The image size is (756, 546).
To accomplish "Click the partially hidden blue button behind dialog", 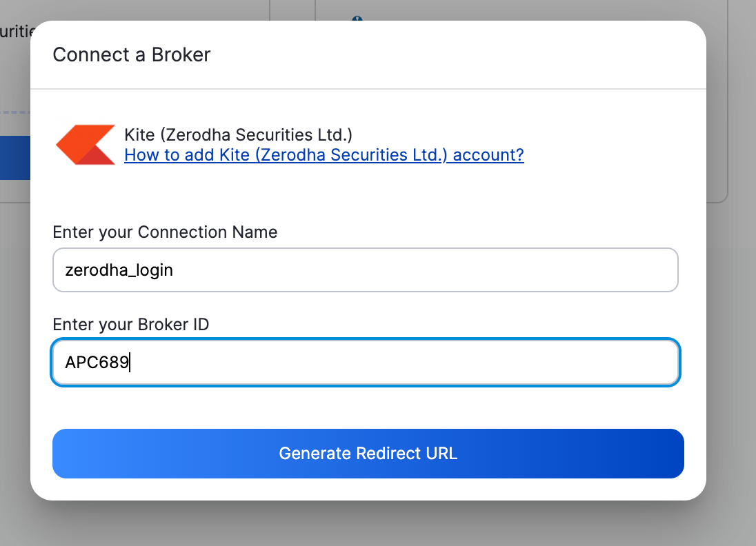I will tap(14, 157).
